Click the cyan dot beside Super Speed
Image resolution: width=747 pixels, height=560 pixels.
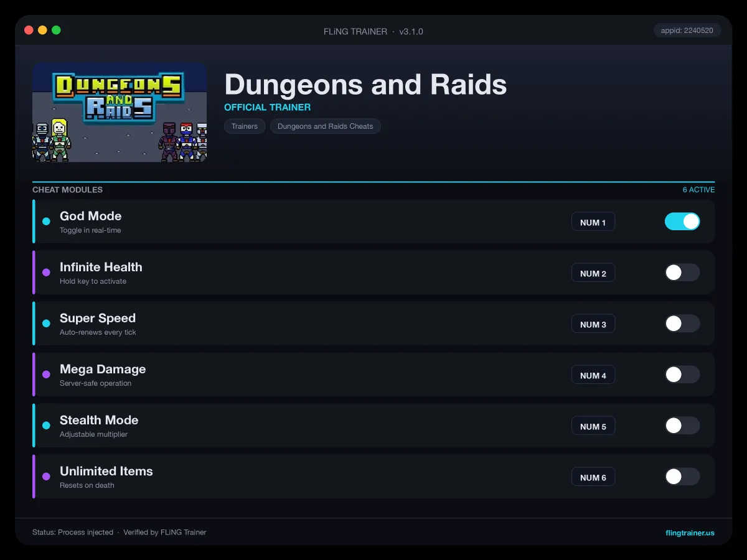tap(46, 324)
